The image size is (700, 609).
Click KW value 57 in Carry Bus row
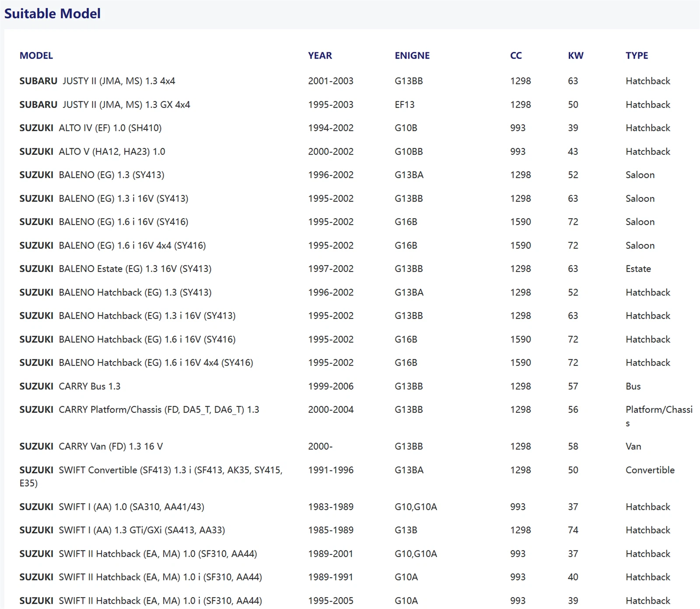click(x=573, y=386)
